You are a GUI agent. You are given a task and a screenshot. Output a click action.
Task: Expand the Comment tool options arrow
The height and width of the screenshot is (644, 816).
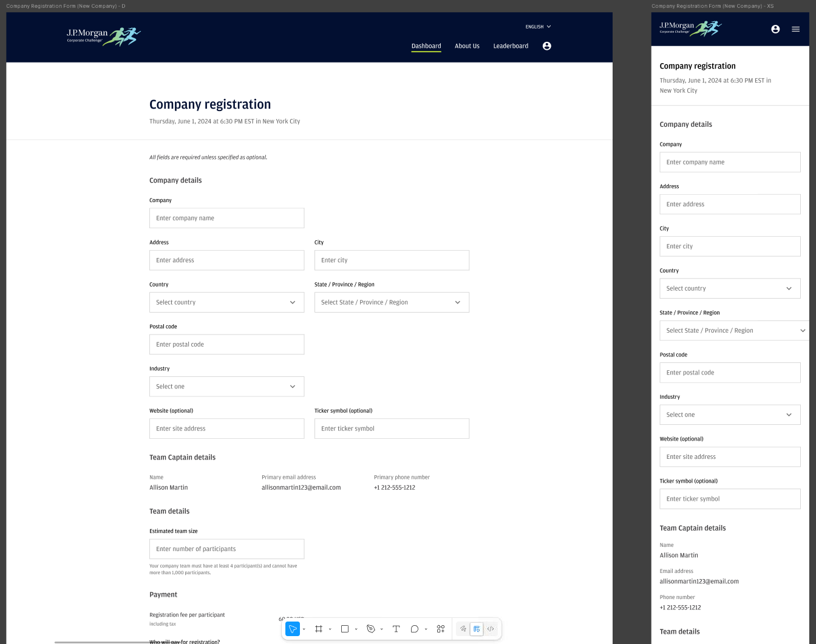[x=426, y=629]
